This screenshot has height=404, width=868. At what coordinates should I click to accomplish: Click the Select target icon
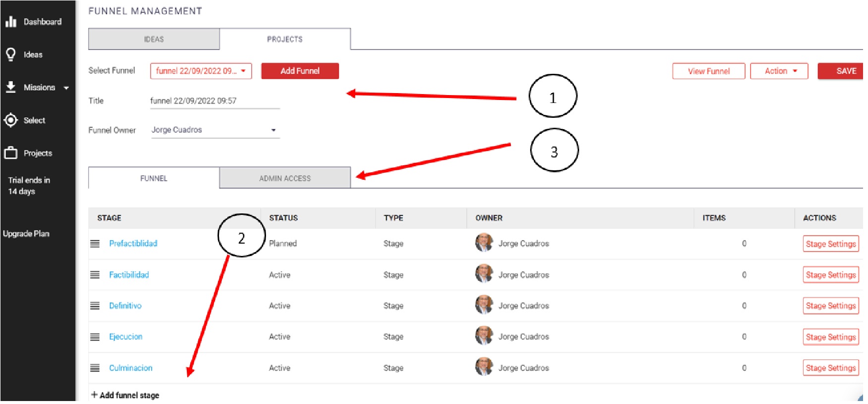tap(10, 120)
